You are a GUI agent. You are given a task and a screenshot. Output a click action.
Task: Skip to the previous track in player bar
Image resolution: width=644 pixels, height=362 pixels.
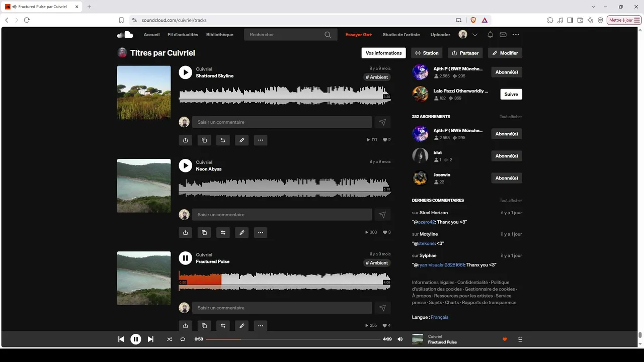click(121, 339)
